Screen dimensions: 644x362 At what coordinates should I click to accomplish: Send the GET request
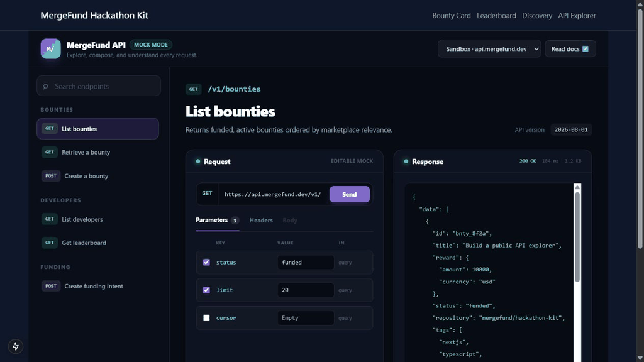pos(350,194)
